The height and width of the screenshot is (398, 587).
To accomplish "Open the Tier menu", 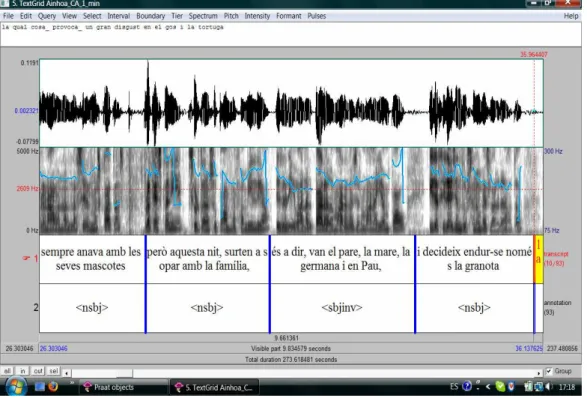I will (x=177, y=16).
